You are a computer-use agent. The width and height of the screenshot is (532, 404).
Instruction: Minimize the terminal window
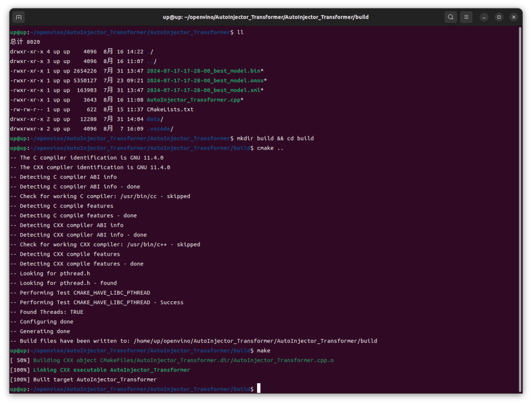pyautogui.click(x=484, y=17)
